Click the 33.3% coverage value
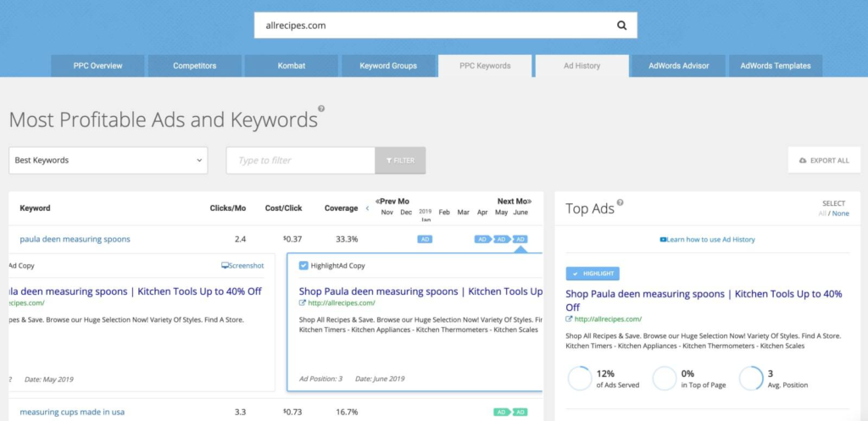 [347, 240]
